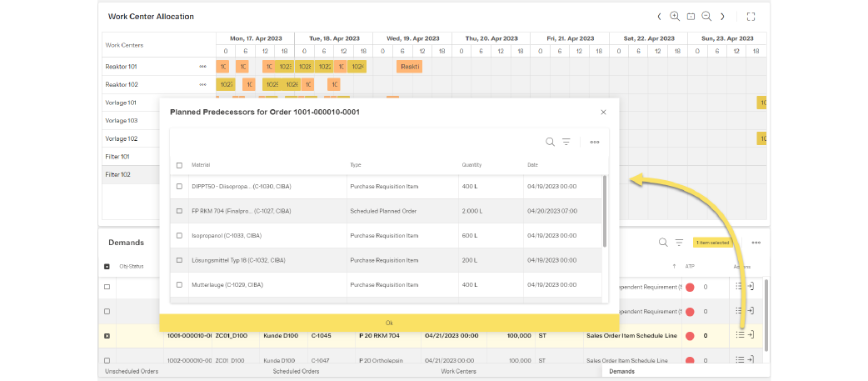This screenshot has height=381, width=868.
Task: Enter fullscreen for Work Center Allocation
Action: pyautogui.click(x=751, y=17)
